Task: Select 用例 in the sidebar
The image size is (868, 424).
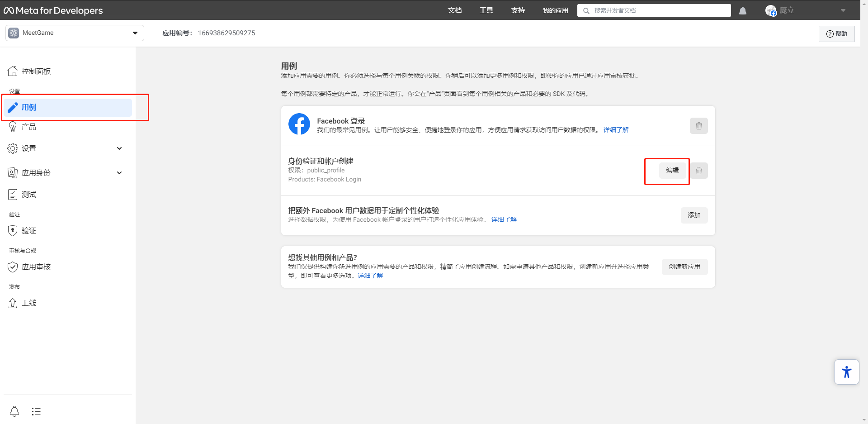Action: tap(68, 108)
